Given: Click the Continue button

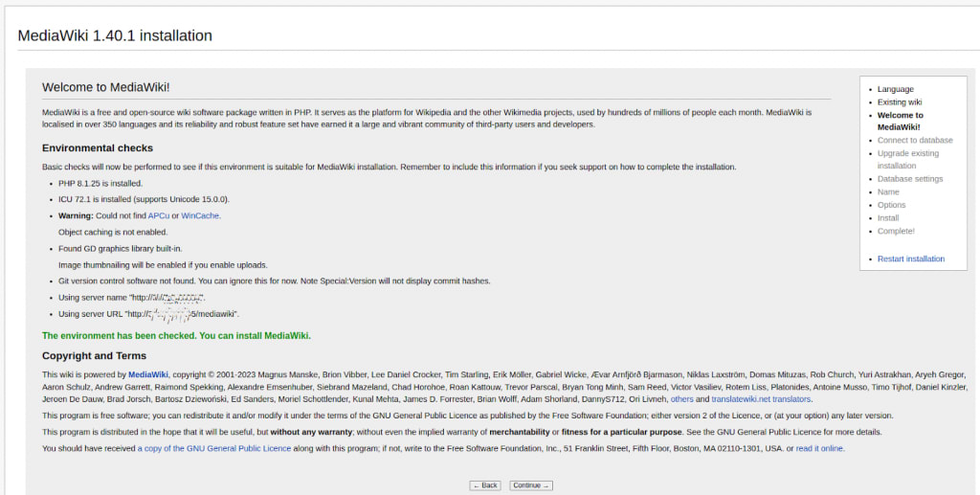Looking at the screenshot, I should pyautogui.click(x=530, y=485).
